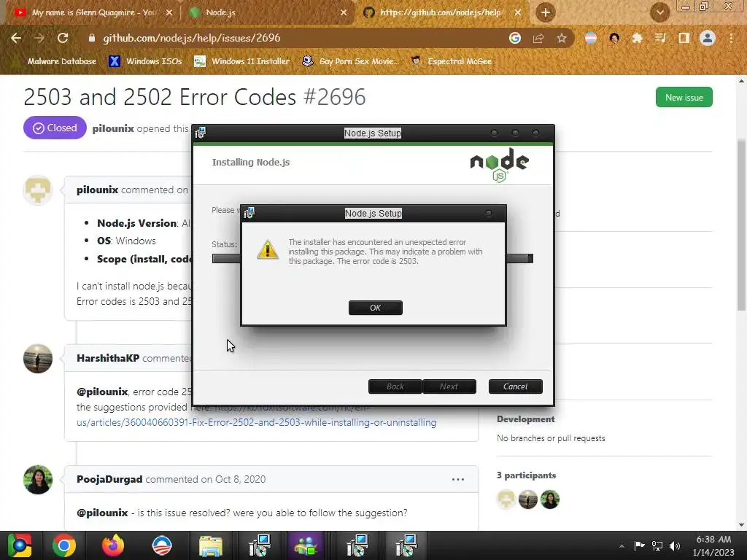Click PoojaDurgad's avatar beside her comment
The image size is (747, 560).
(38, 480)
